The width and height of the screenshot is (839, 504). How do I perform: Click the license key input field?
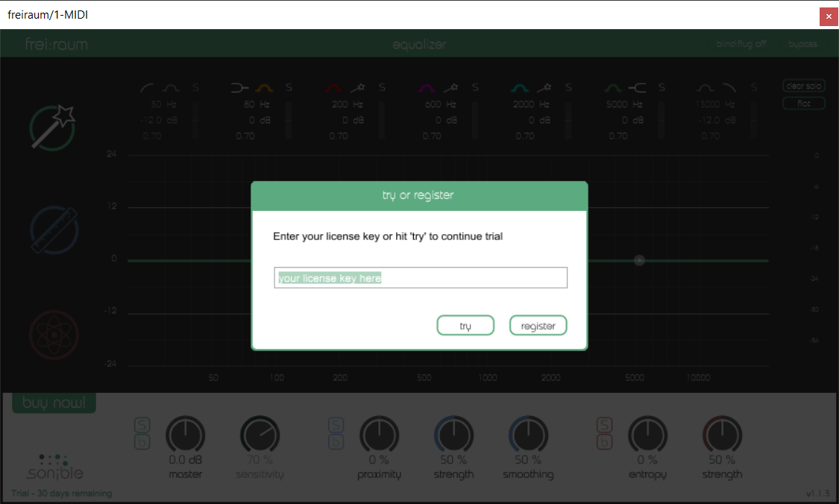[421, 277]
